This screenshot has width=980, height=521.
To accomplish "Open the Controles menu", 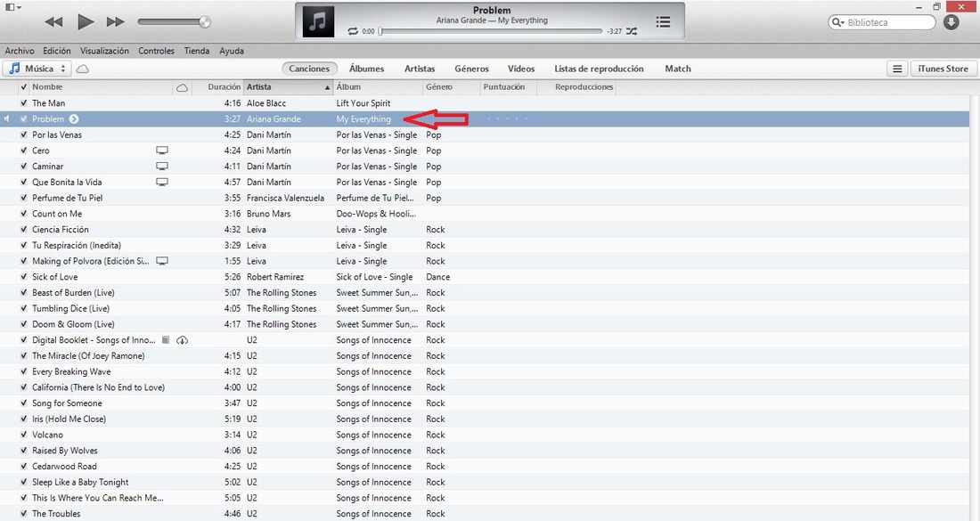I will point(156,52).
